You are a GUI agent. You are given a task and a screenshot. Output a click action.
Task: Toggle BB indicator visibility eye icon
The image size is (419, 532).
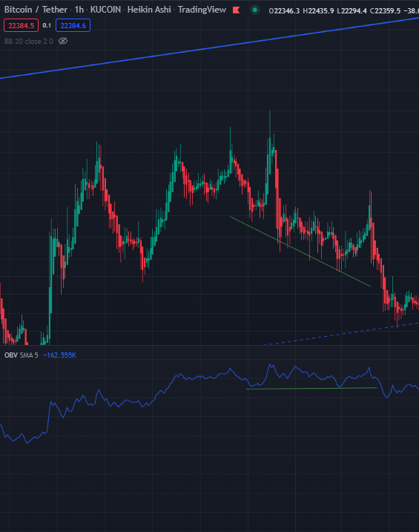tap(63, 42)
